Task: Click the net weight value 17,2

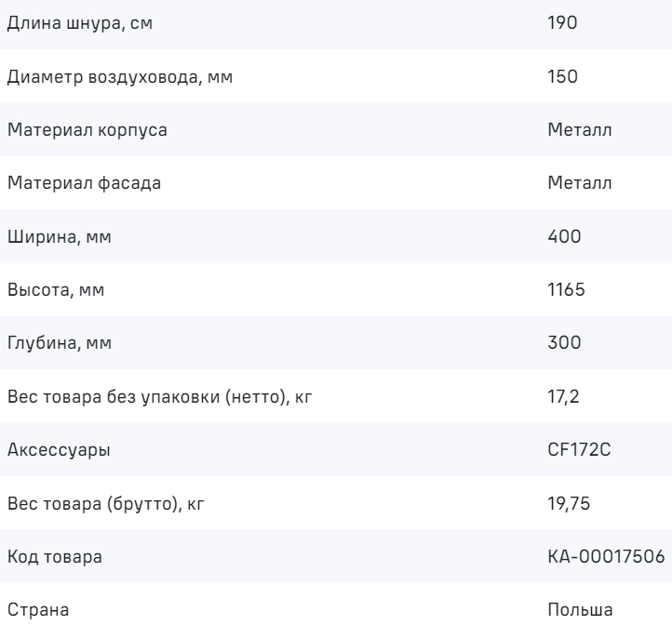Action: (x=562, y=398)
